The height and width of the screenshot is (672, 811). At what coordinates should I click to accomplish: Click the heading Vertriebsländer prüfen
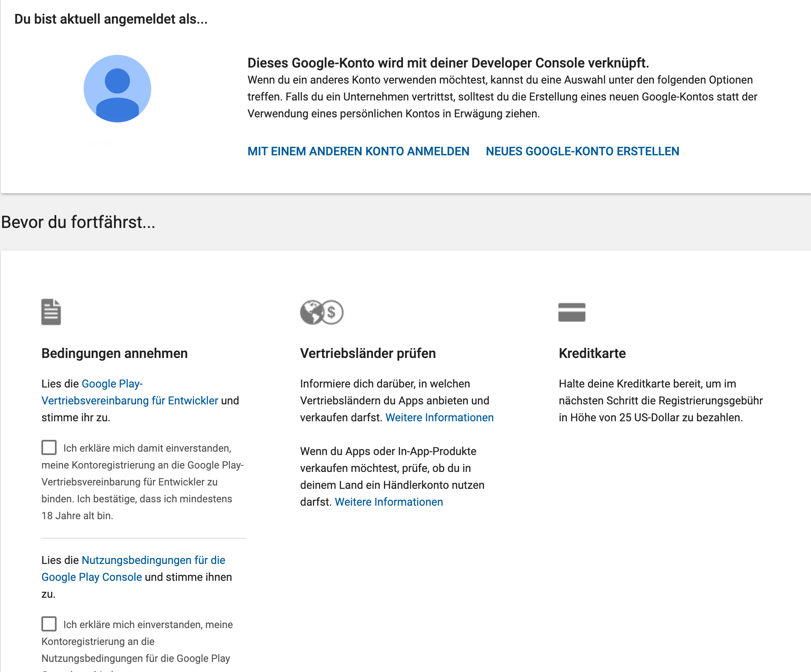pos(368,353)
